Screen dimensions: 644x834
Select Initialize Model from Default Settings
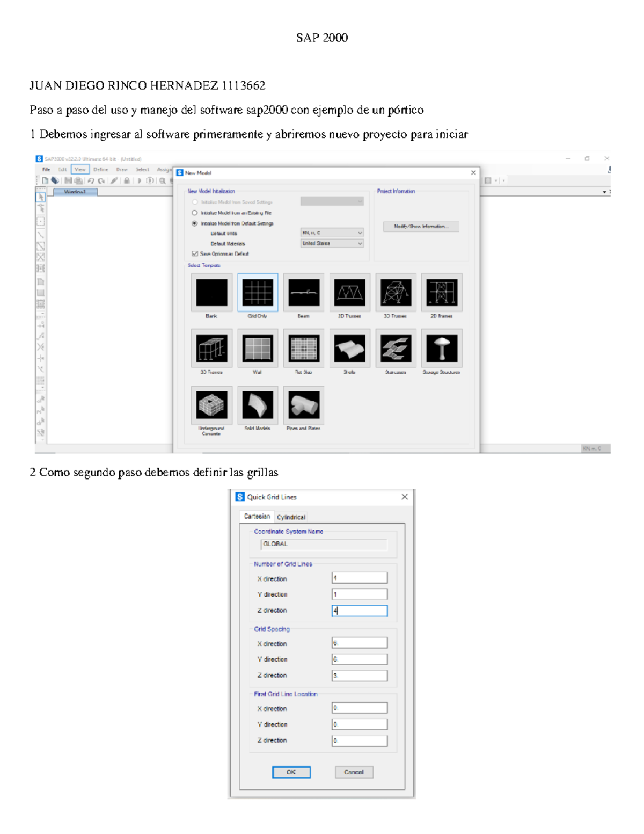click(x=195, y=223)
